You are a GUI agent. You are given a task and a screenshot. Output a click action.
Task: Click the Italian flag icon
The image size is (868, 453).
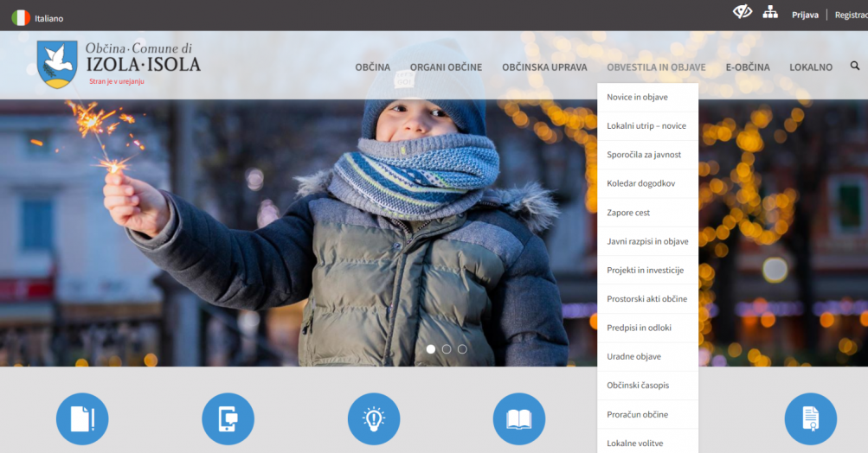tap(21, 18)
